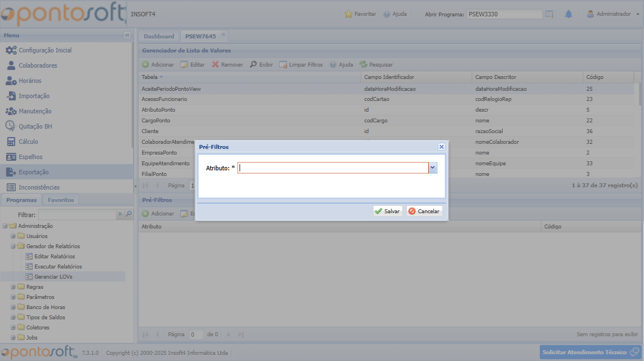Click the Favoritar star icon
Image resolution: width=644 pixels, height=361 pixels.
349,14
